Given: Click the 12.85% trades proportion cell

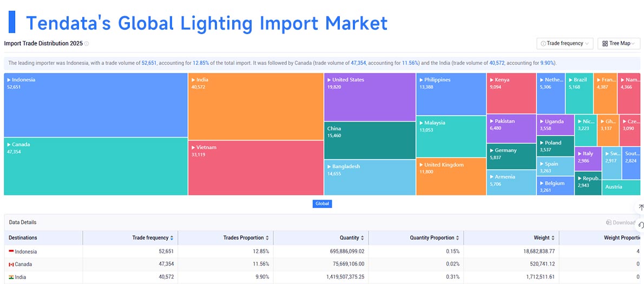Looking at the screenshot, I should point(226,252).
